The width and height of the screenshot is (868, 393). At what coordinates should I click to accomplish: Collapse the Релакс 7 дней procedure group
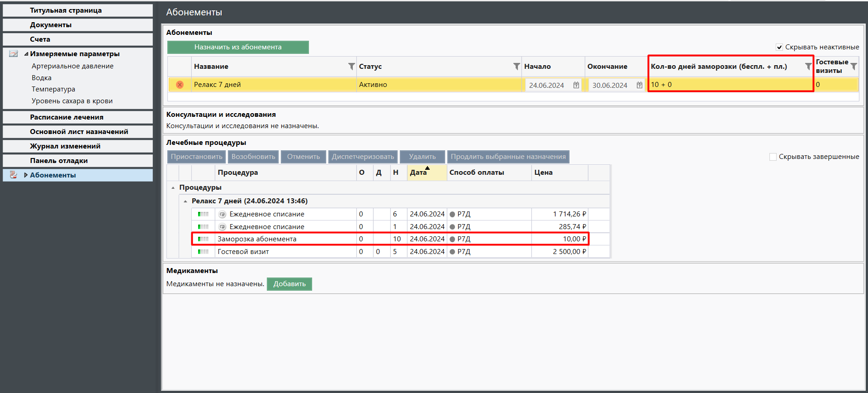click(185, 201)
